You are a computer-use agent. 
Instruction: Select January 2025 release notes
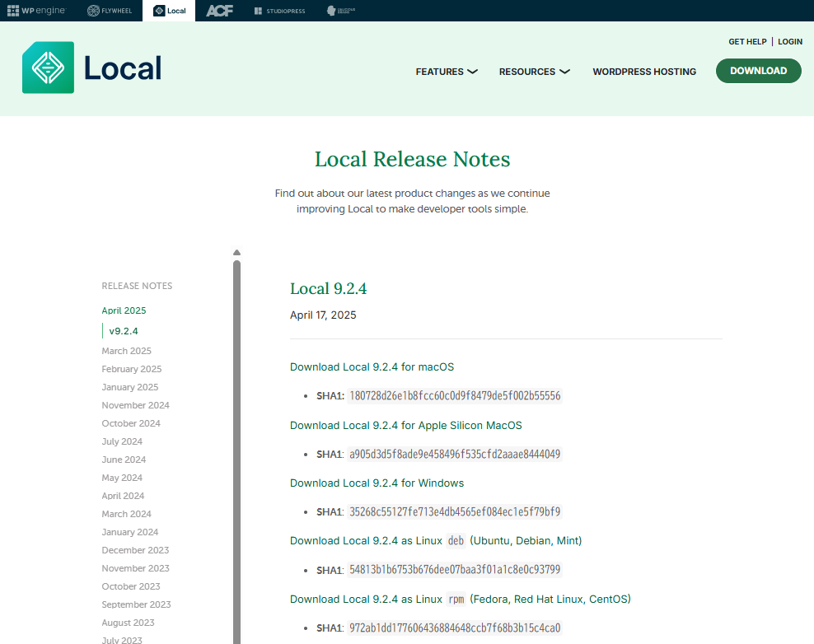130,387
